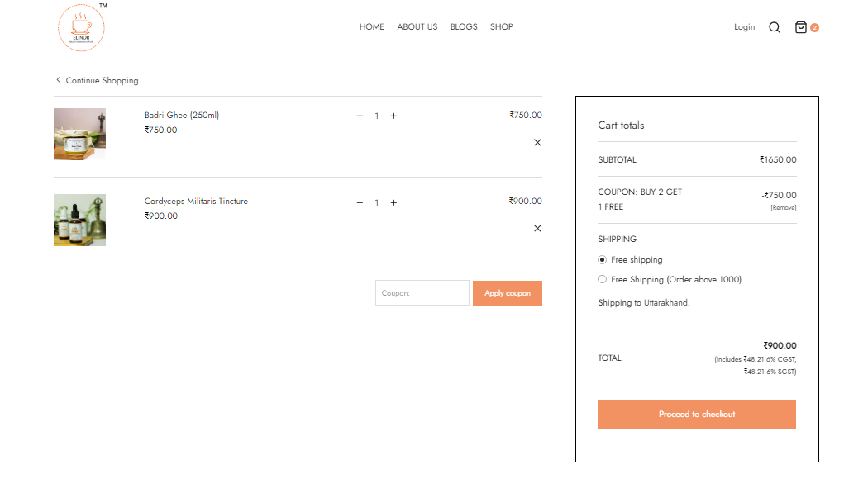The image size is (868, 498).
Task: Remove Cordyceps Militaris Tincture with X icon
Action: tap(537, 228)
